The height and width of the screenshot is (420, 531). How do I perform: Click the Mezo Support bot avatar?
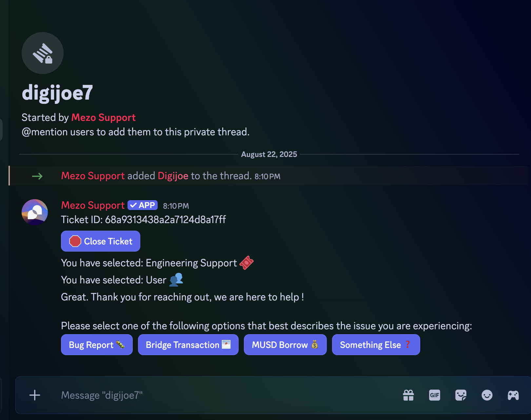click(x=35, y=212)
